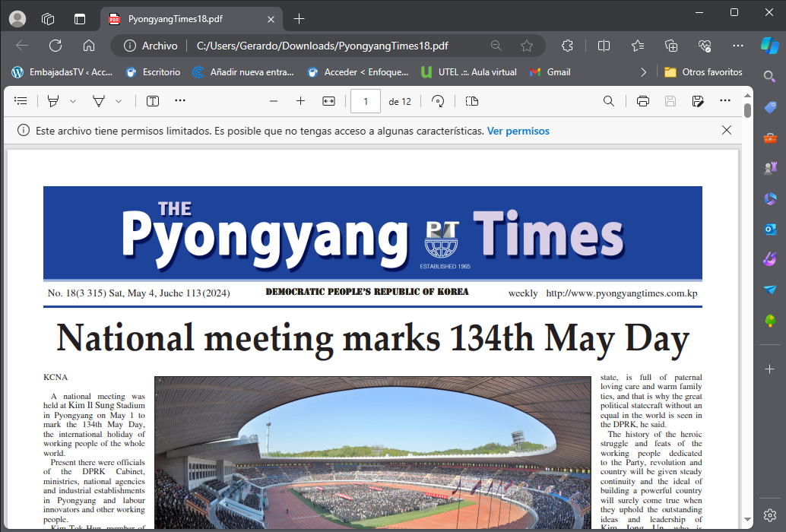Expand highlight color dropdown arrow
The height and width of the screenshot is (532, 786).
73,100
